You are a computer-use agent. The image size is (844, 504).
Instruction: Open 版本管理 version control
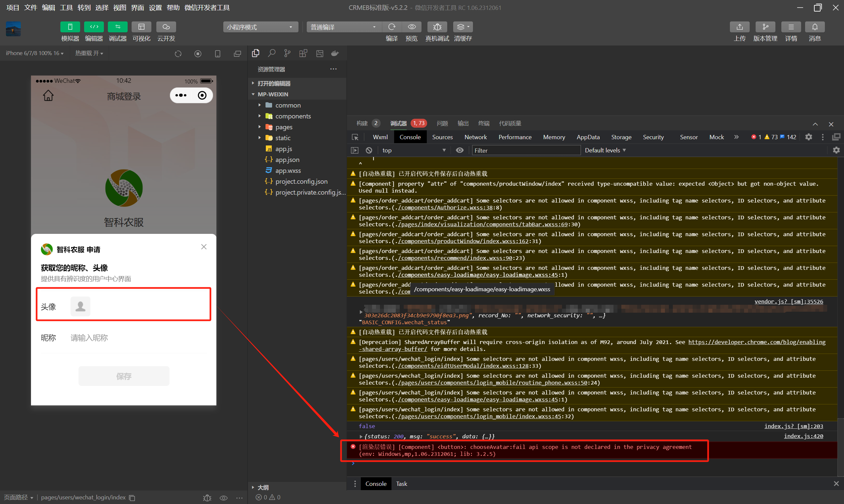765,27
